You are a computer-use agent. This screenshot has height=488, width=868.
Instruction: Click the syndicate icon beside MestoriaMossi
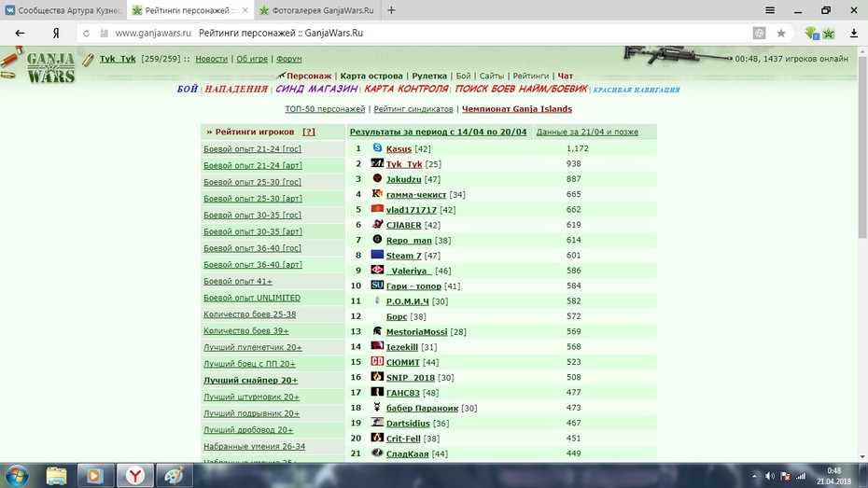pos(377,331)
